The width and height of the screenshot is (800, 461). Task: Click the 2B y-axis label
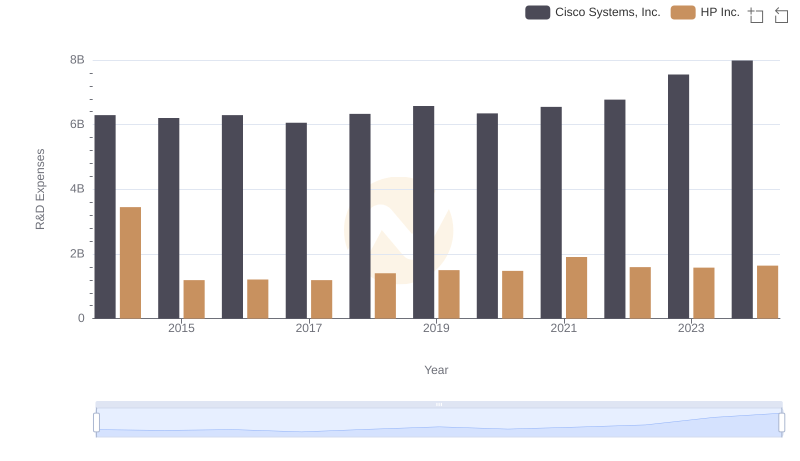tap(77, 254)
